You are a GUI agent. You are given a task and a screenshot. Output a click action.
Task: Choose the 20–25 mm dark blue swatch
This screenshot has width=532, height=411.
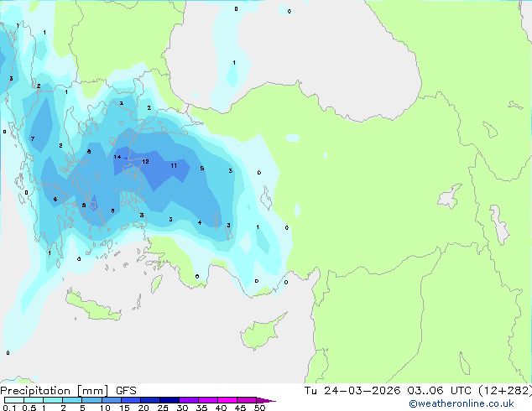tap(150, 400)
